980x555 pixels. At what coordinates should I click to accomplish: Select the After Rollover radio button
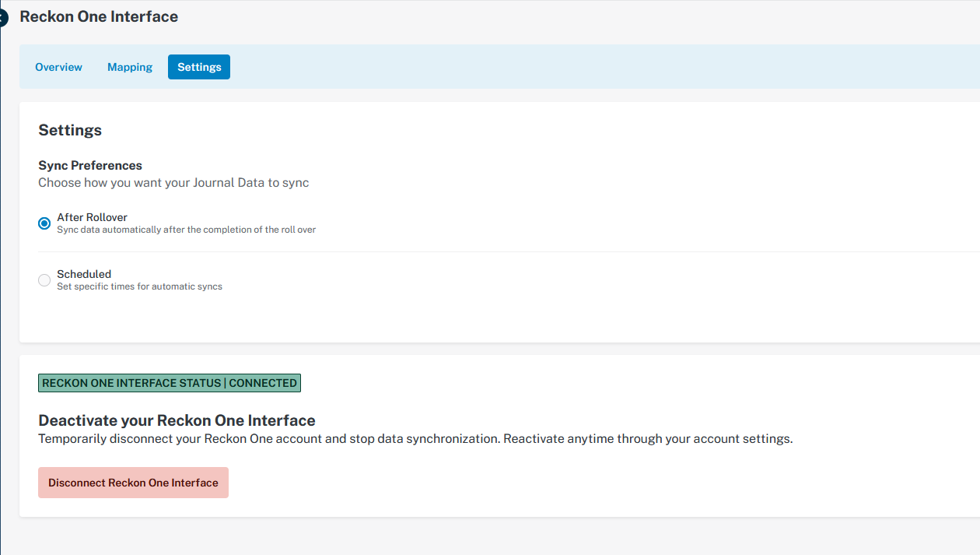[x=44, y=223]
